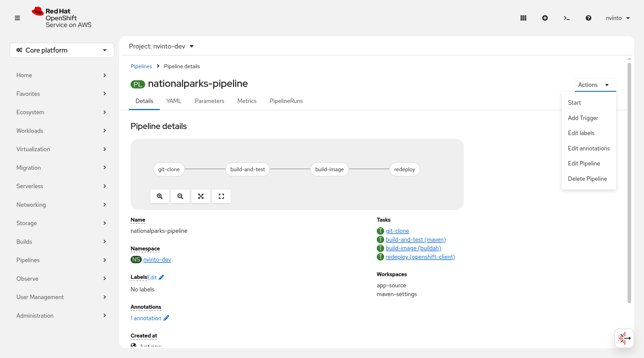Choose Start from the Actions menu

tap(589, 103)
